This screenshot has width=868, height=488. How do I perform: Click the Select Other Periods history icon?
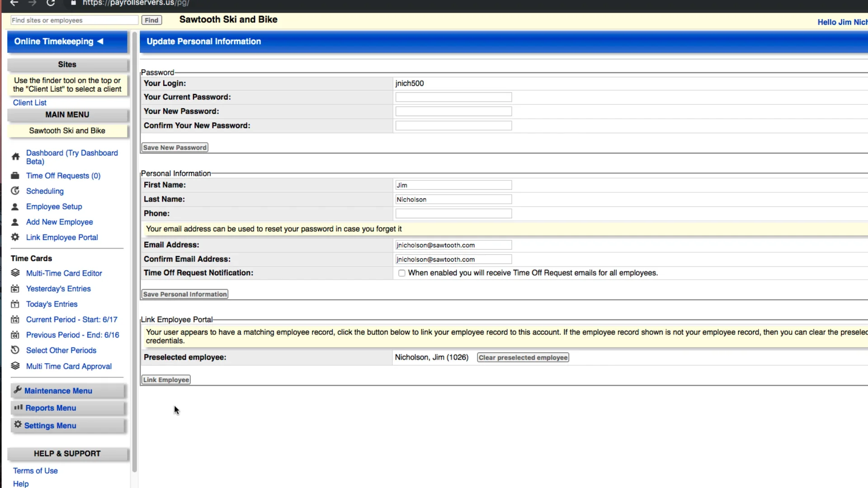pos(15,350)
